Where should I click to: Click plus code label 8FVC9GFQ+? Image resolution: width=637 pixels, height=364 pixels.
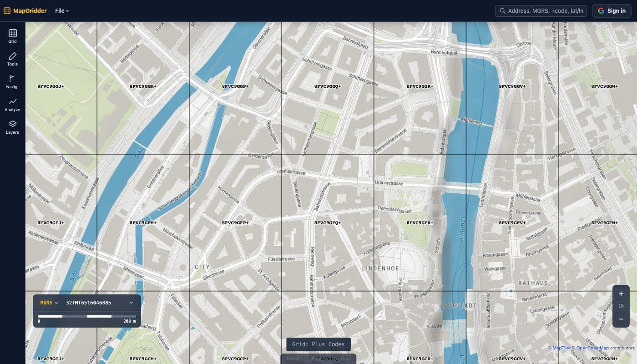328,223
